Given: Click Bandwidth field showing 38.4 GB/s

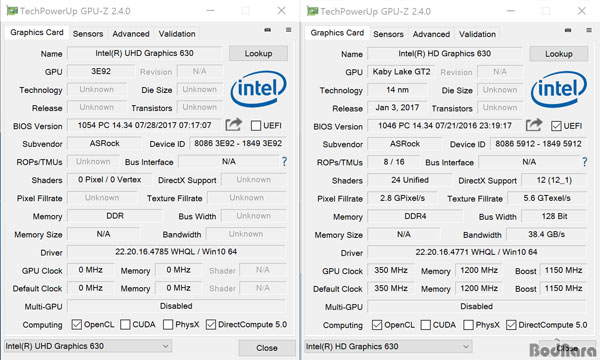Looking at the screenshot, I should pos(546,234).
